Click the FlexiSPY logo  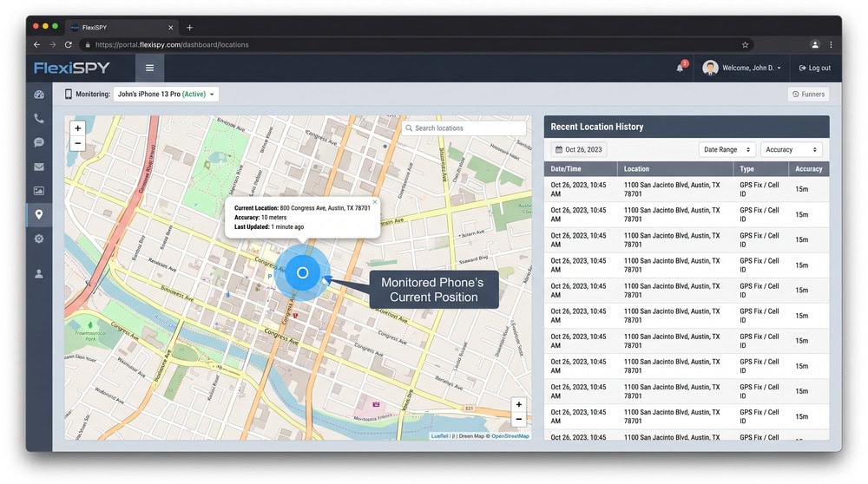coord(71,68)
